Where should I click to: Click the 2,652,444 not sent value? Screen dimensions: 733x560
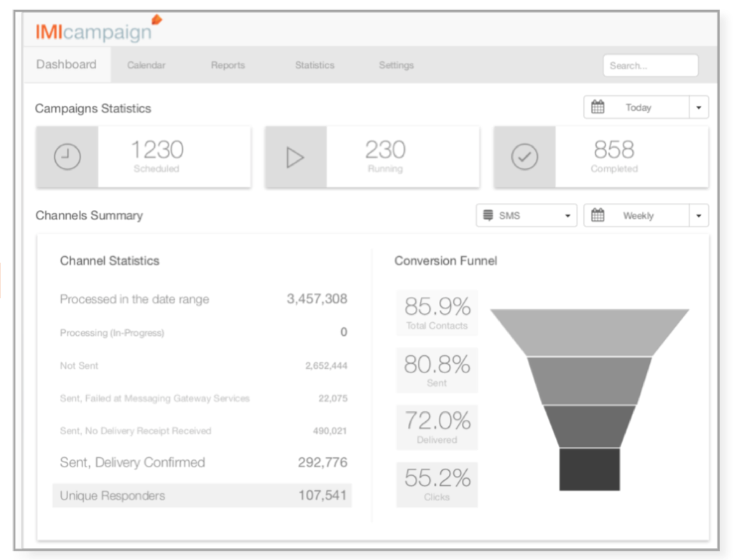pyautogui.click(x=326, y=365)
